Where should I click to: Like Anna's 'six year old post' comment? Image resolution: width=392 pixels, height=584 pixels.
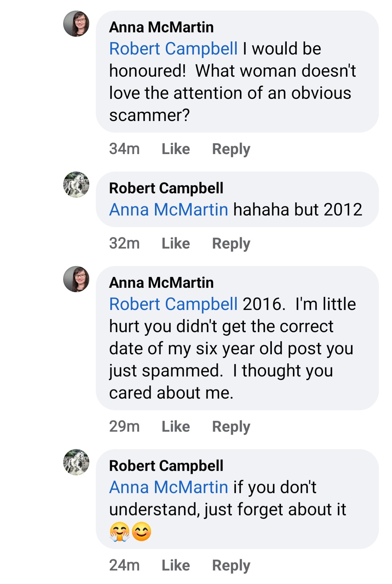pyautogui.click(x=176, y=427)
